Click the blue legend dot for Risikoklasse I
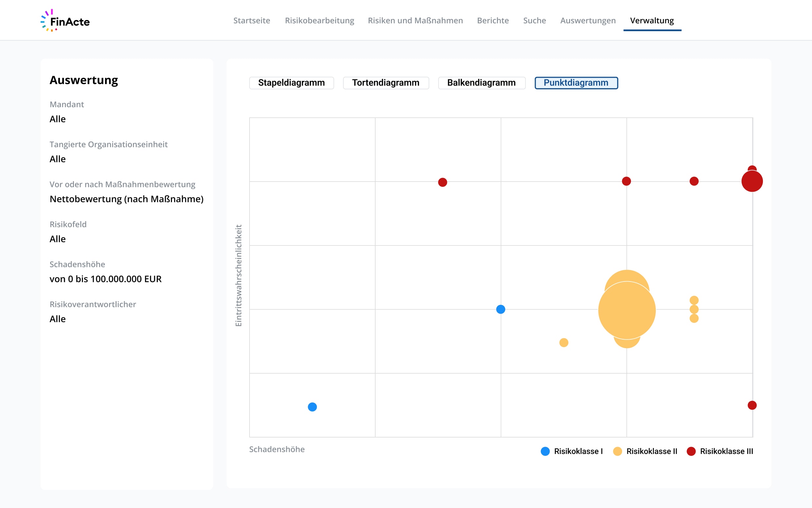The width and height of the screenshot is (812, 508). click(545, 451)
